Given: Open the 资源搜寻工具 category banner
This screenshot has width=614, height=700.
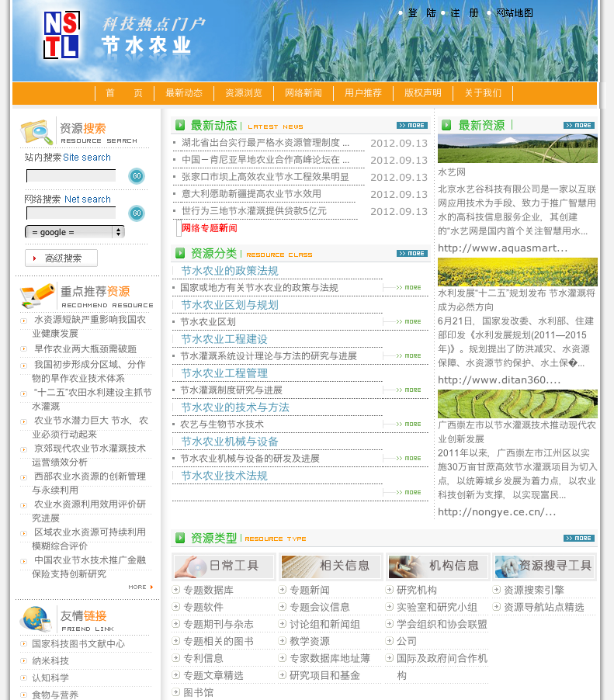Looking at the screenshot, I should [544, 566].
